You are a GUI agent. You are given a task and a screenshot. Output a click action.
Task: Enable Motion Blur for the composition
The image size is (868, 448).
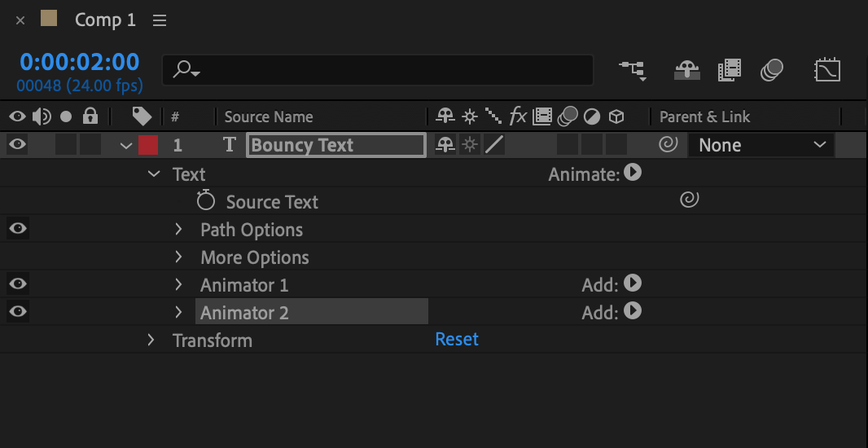(771, 70)
